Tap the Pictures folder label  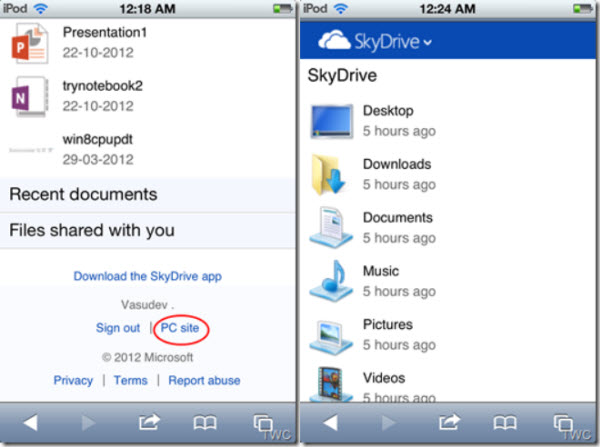(x=388, y=325)
